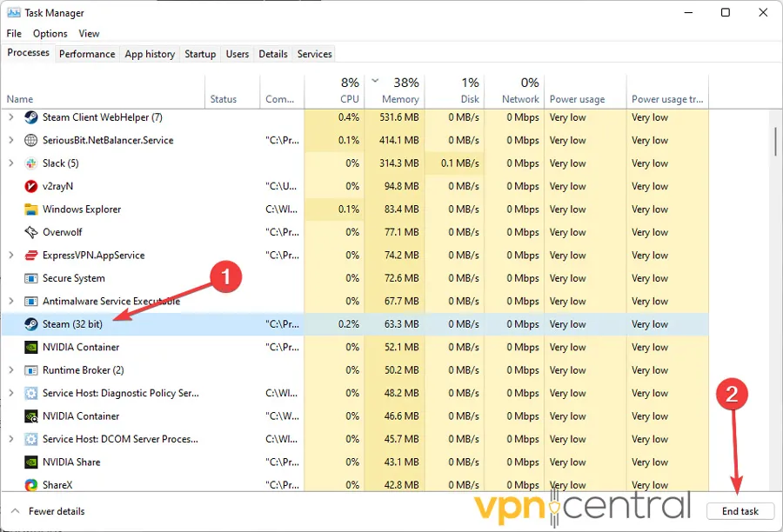The image size is (783, 532).
Task: Expand the Steam Client WebHelper group
Action: pyautogui.click(x=11, y=117)
